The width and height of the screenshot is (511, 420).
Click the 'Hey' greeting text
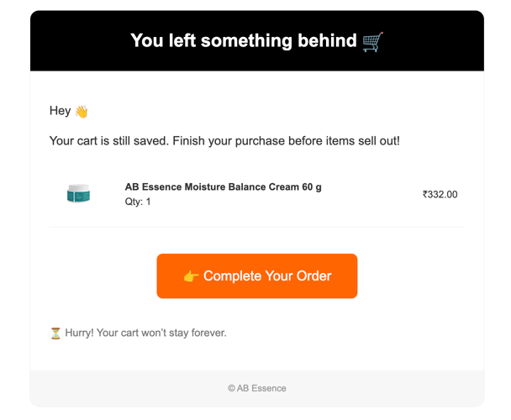(x=60, y=111)
